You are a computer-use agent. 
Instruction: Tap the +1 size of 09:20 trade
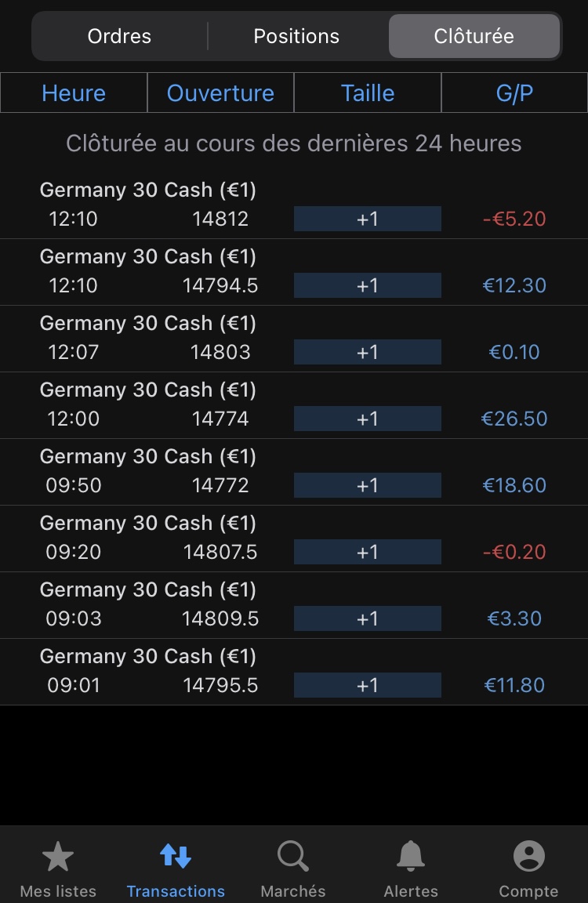point(367,552)
